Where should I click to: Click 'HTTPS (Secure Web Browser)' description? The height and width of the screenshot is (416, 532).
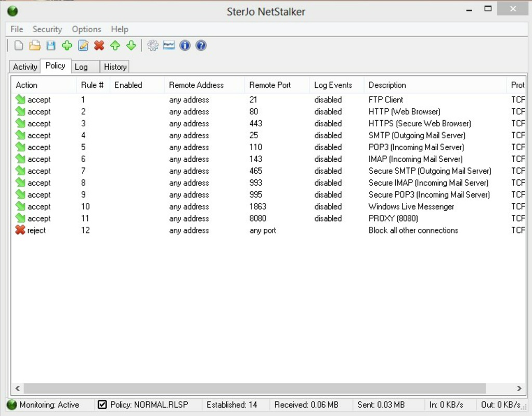(420, 123)
